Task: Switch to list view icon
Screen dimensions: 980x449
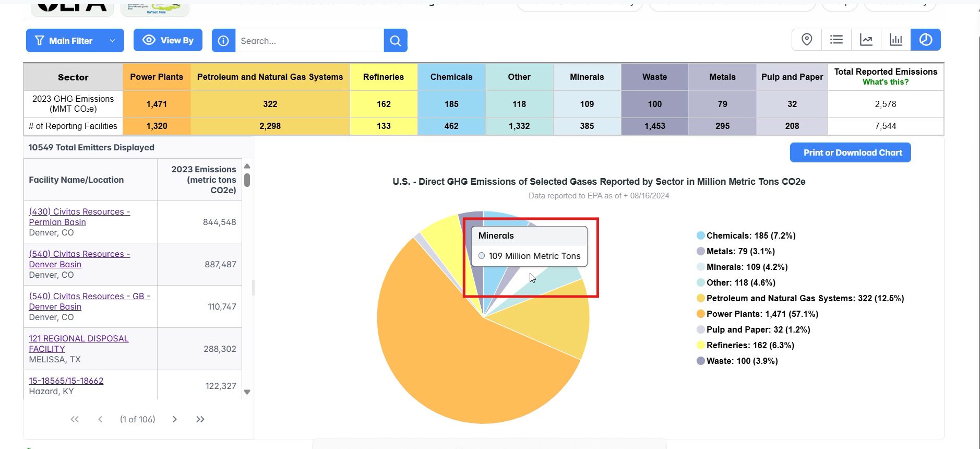Action: click(836, 40)
